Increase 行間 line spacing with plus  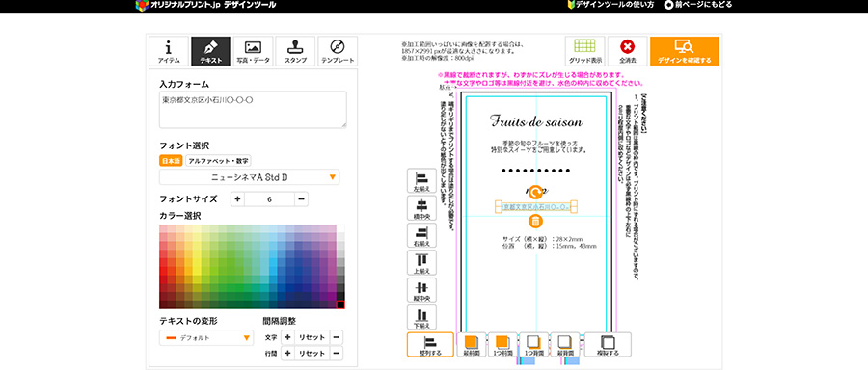point(287,354)
